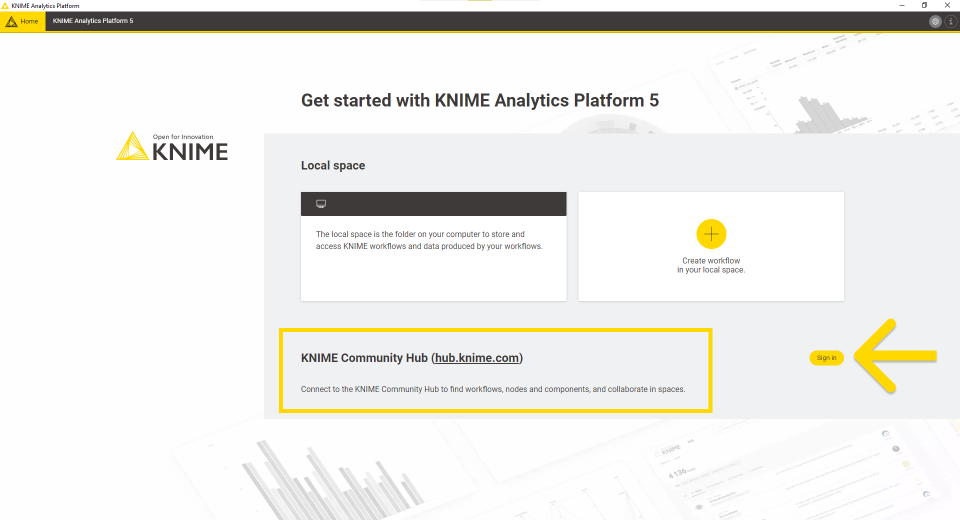Click the "Connect to the KNIME Community Hub" description
The image size is (960, 520).
click(493, 389)
